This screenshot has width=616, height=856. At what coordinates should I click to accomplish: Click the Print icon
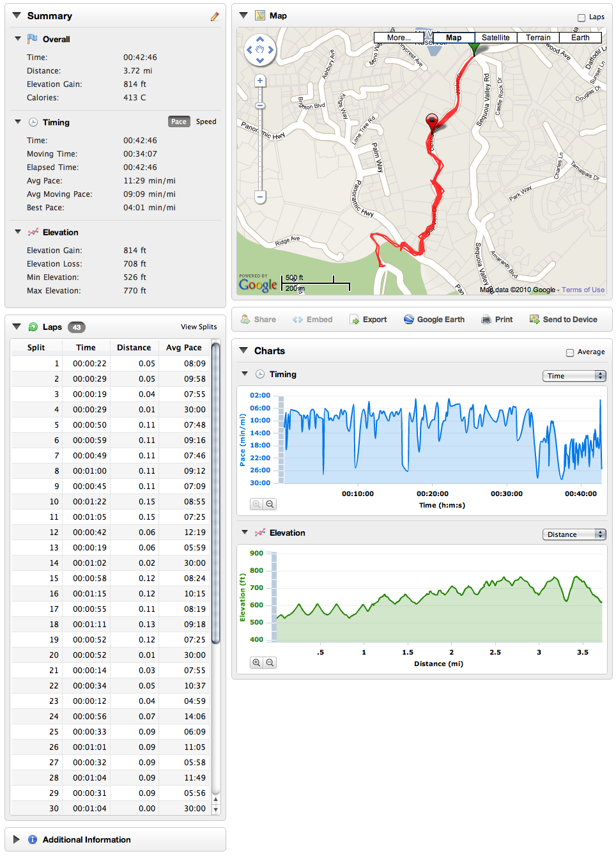click(x=486, y=320)
